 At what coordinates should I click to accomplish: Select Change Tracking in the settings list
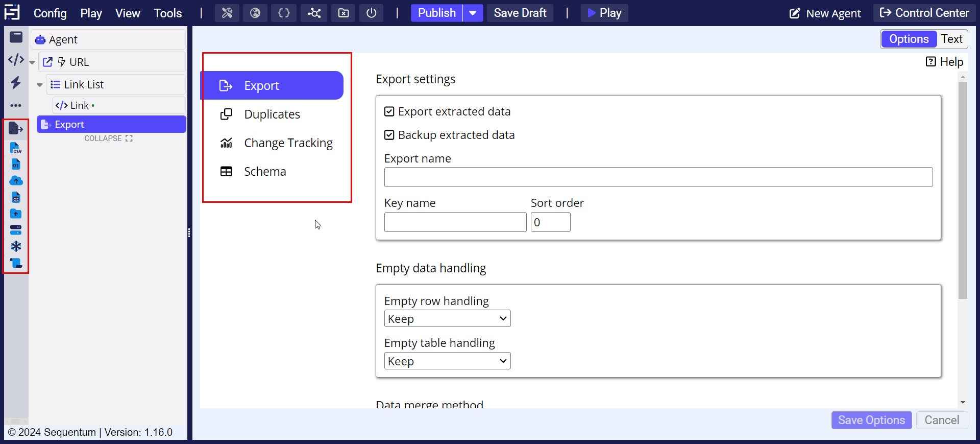(272, 143)
